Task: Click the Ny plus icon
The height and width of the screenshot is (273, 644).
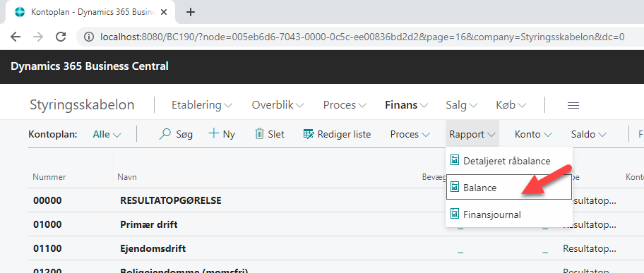Action: click(x=213, y=133)
